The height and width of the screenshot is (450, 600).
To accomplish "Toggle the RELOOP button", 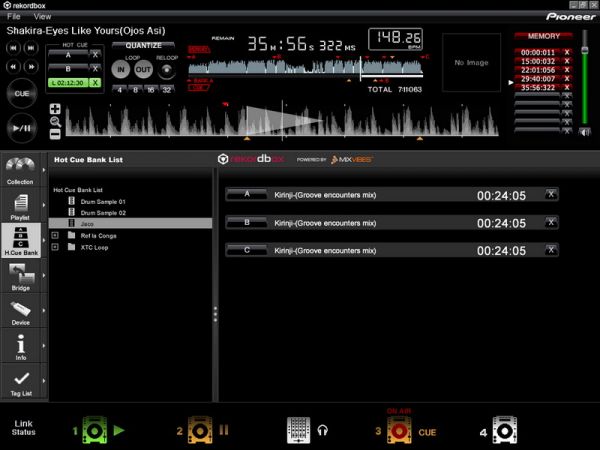I will pos(166,70).
